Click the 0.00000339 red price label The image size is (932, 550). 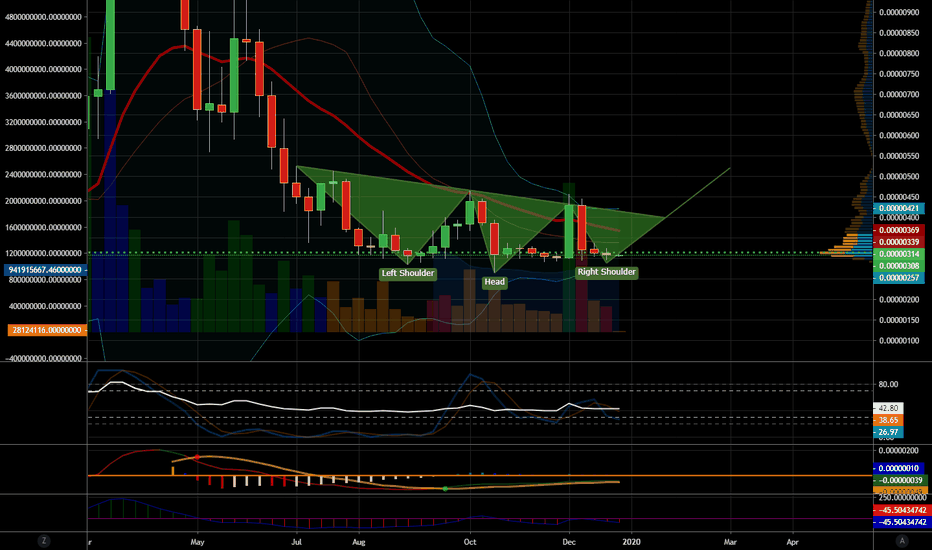click(x=899, y=242)
